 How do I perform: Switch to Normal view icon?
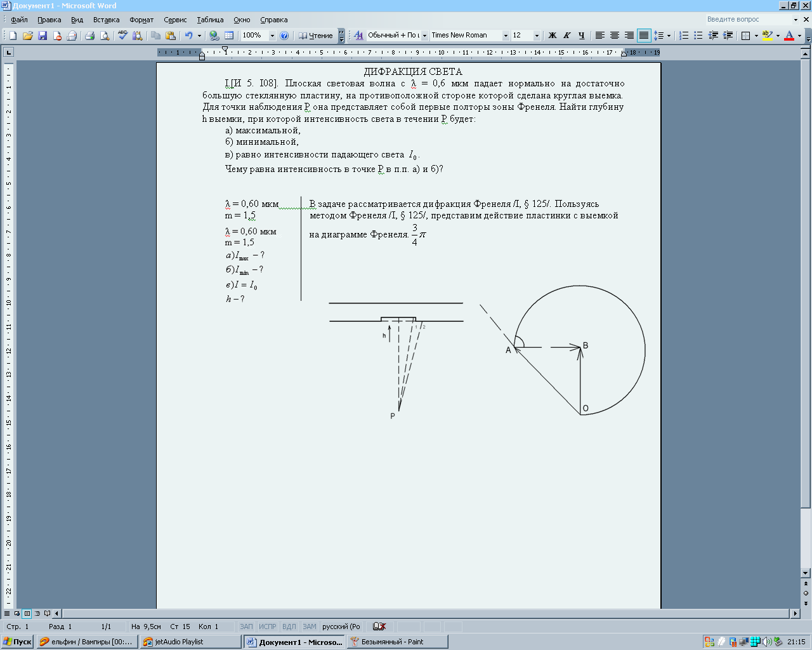tap(7, 614)
